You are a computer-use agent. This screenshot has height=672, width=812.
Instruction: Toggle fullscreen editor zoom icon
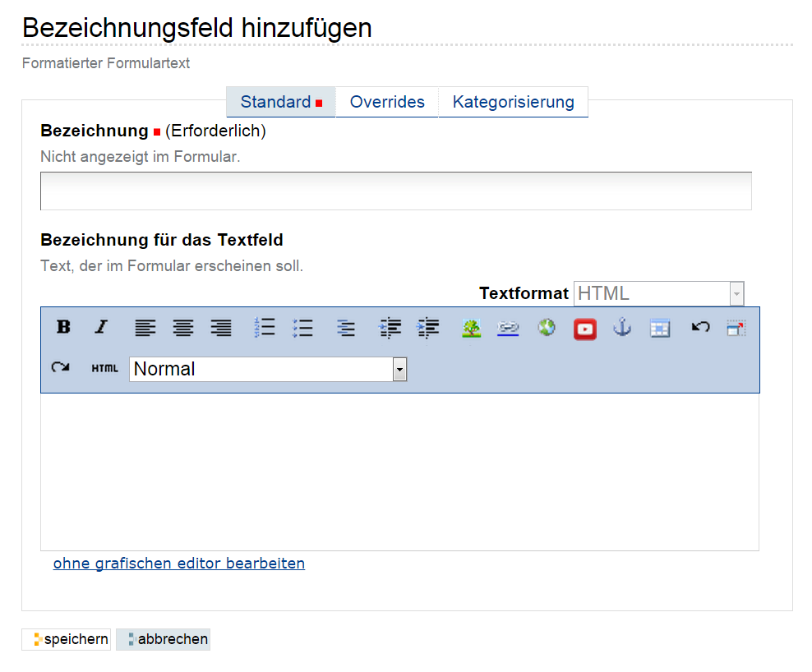tap(736, 329)
